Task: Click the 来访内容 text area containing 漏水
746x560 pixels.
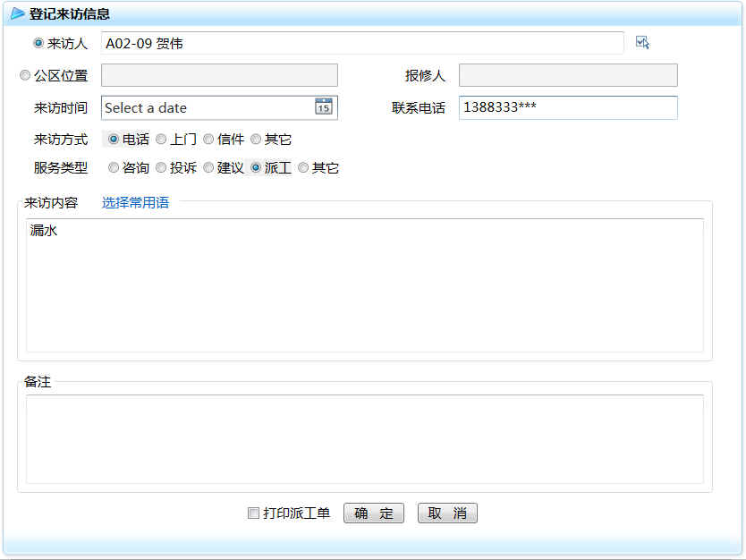Action: 365,285
